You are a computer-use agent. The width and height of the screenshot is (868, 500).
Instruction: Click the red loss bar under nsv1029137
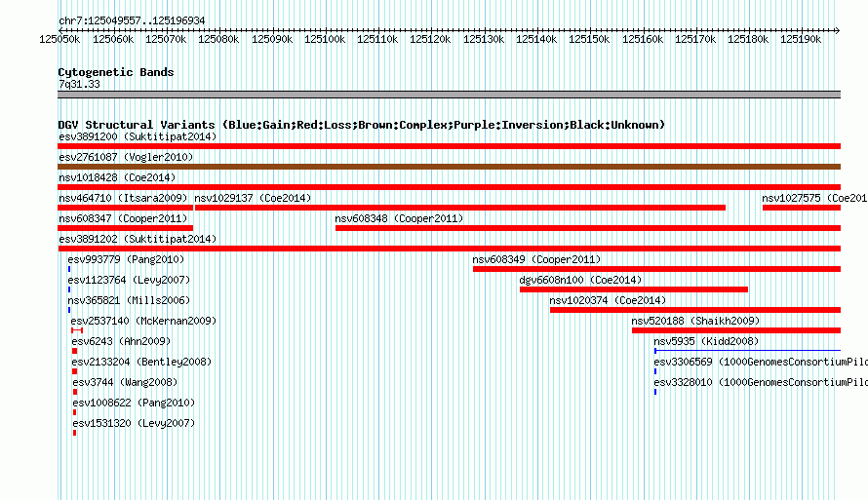pos(460,208)
